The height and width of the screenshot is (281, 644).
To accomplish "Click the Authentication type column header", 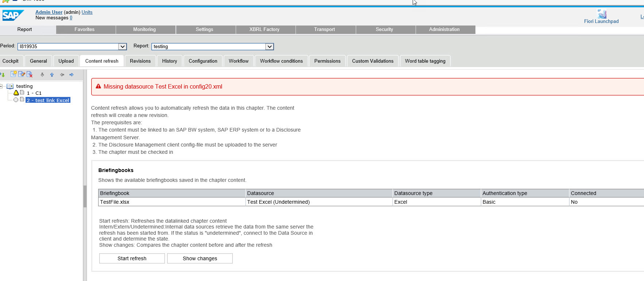I will point(525,193).
